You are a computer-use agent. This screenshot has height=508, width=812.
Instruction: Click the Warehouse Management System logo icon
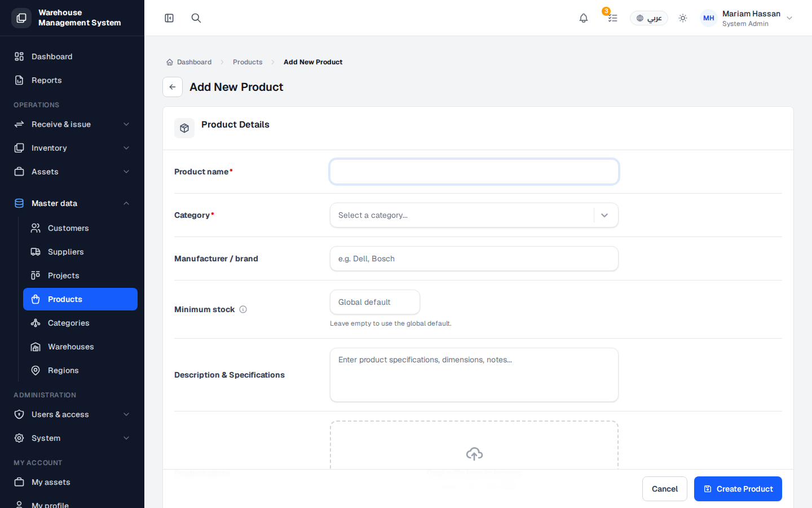[x=21, y=18]
